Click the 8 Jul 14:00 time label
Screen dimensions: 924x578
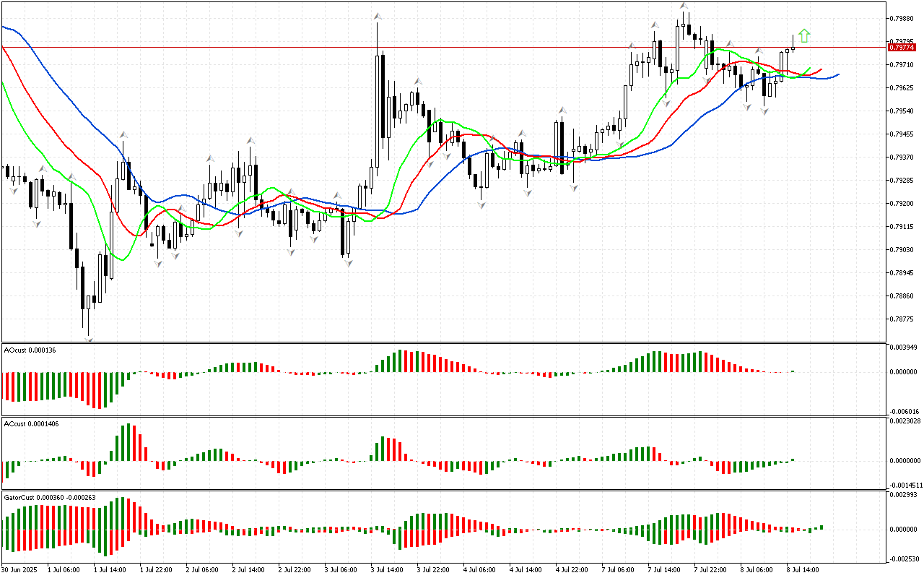click(x=803, y=569)
